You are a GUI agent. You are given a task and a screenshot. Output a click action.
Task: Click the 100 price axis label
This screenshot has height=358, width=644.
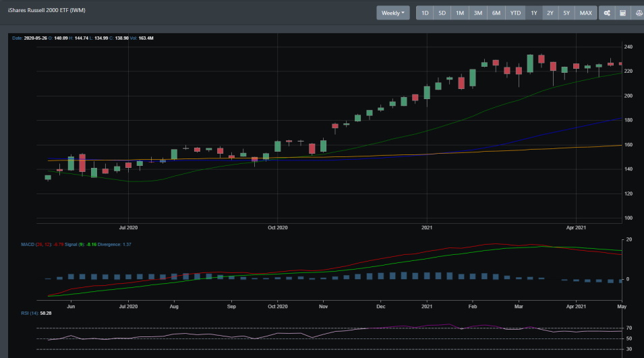628,218
